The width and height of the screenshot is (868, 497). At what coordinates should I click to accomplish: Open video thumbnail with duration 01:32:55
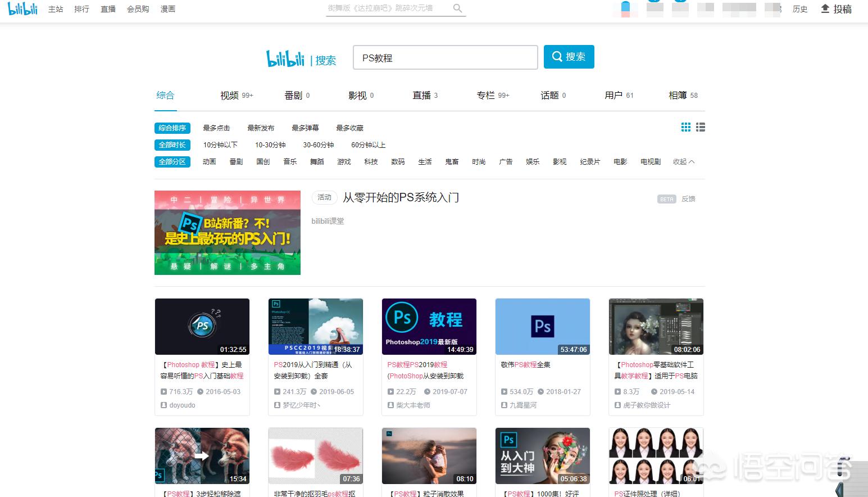tap(202, 327)
